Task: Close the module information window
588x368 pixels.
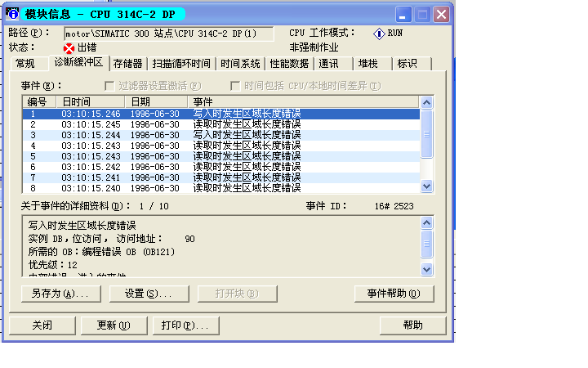Action: [441, 15]
